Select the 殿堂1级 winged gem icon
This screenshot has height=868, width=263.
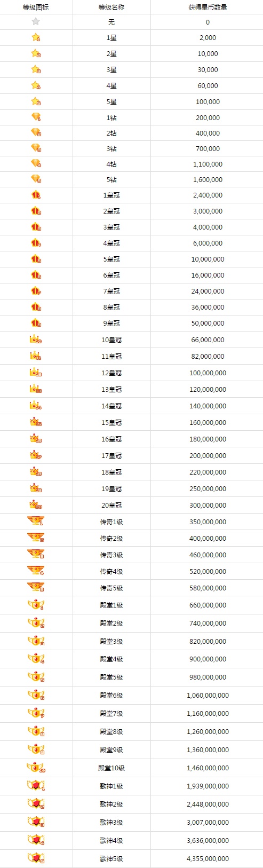pyautogui.click(x=36, y=605)
